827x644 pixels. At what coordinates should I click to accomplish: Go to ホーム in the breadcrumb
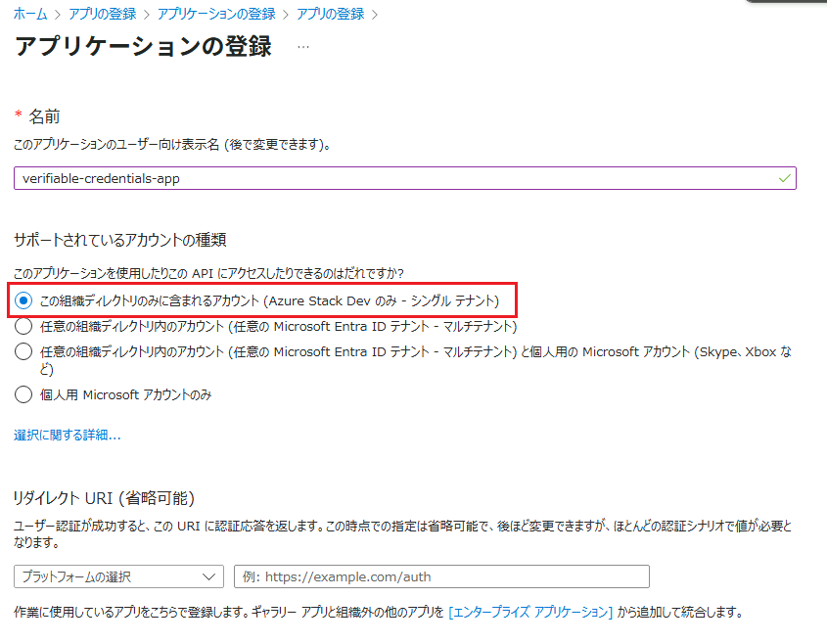click(30, 15)
